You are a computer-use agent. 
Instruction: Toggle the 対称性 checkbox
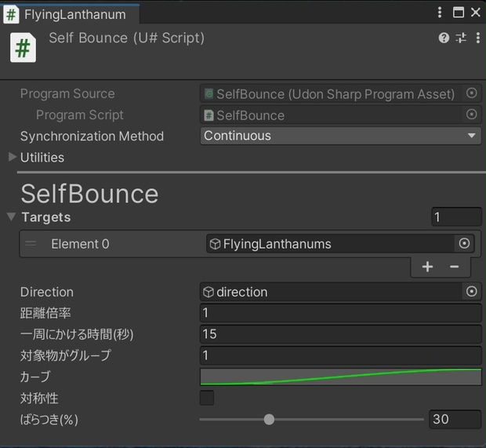click(207, 398)
